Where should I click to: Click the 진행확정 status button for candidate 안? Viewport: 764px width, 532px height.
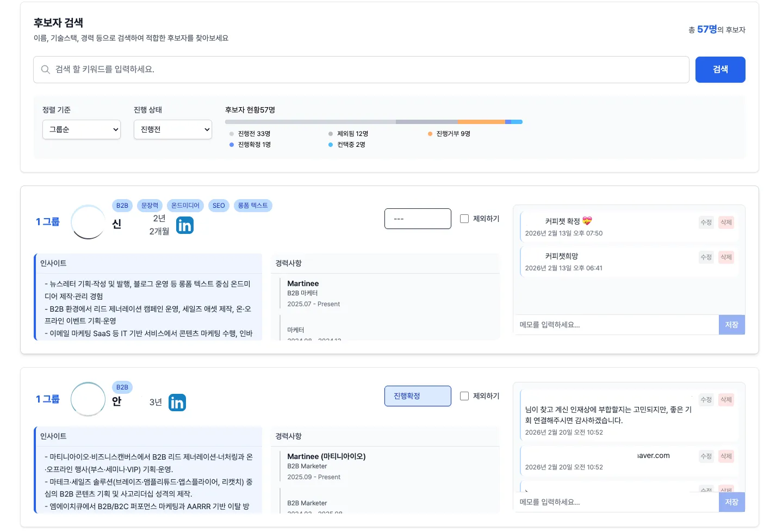[418, 395]
